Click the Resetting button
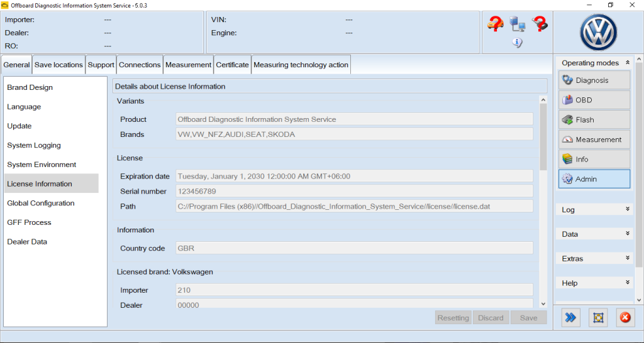The image size is (644, 343). 453,318
